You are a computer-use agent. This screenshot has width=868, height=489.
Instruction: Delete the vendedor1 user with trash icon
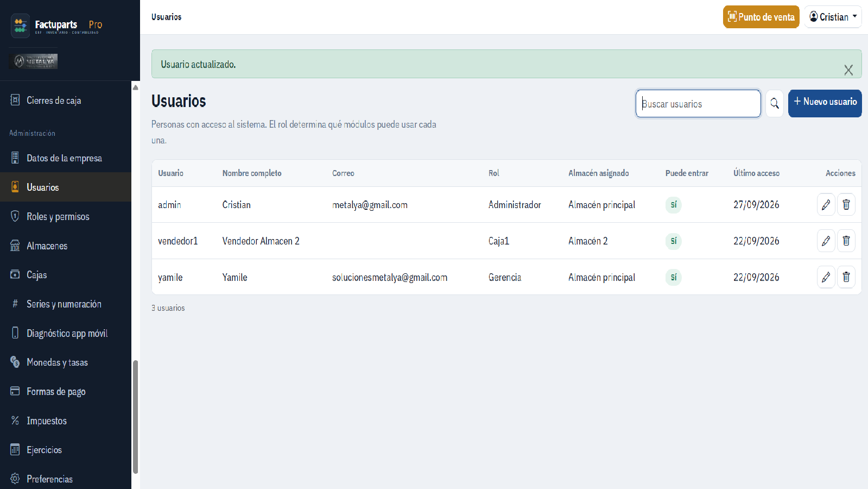846,241
